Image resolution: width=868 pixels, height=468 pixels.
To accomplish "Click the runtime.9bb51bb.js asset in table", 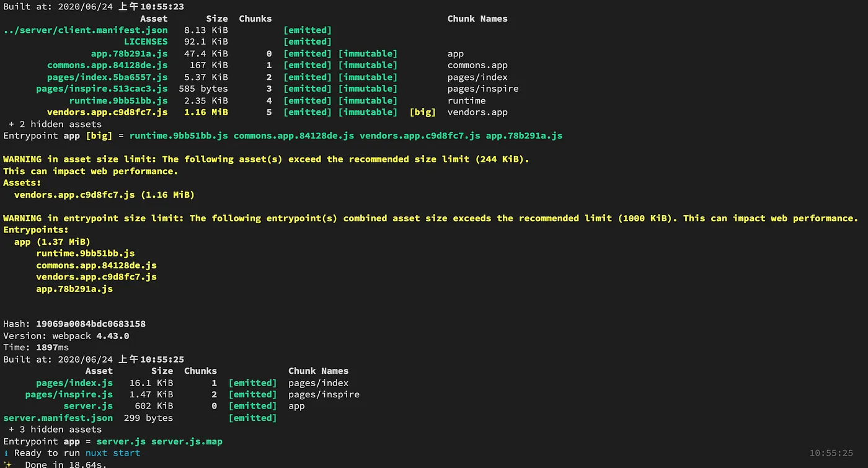I will point(118,100).
